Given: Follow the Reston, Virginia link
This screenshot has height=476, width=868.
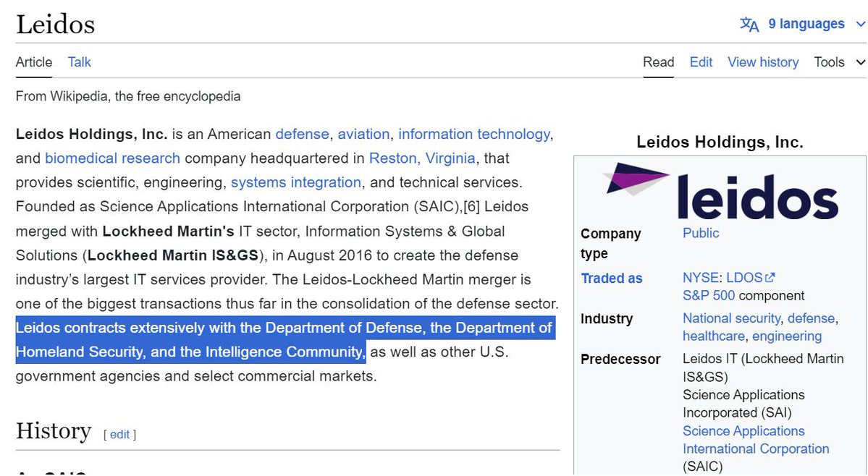Looking at the screenshot, I should pos(422,158).
